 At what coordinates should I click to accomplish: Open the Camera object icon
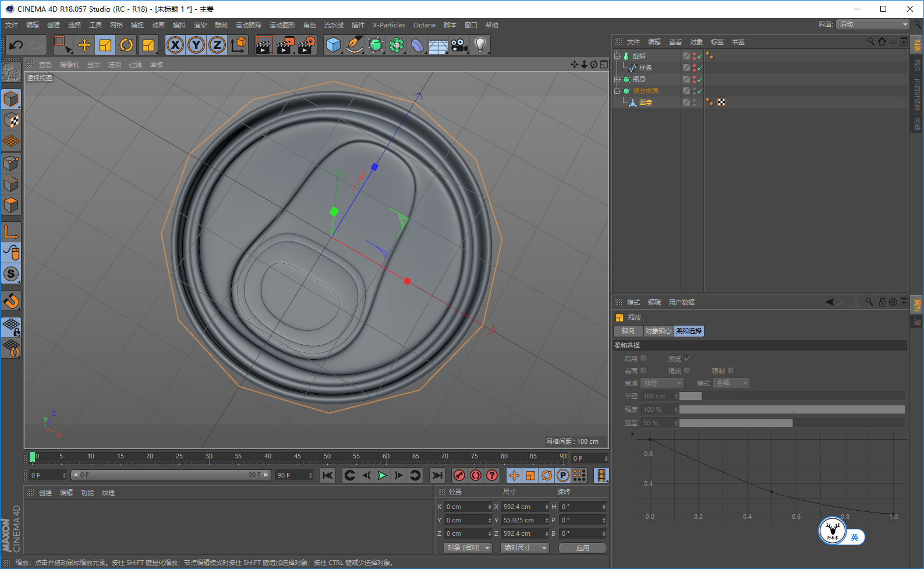click(x=459, y=45)
